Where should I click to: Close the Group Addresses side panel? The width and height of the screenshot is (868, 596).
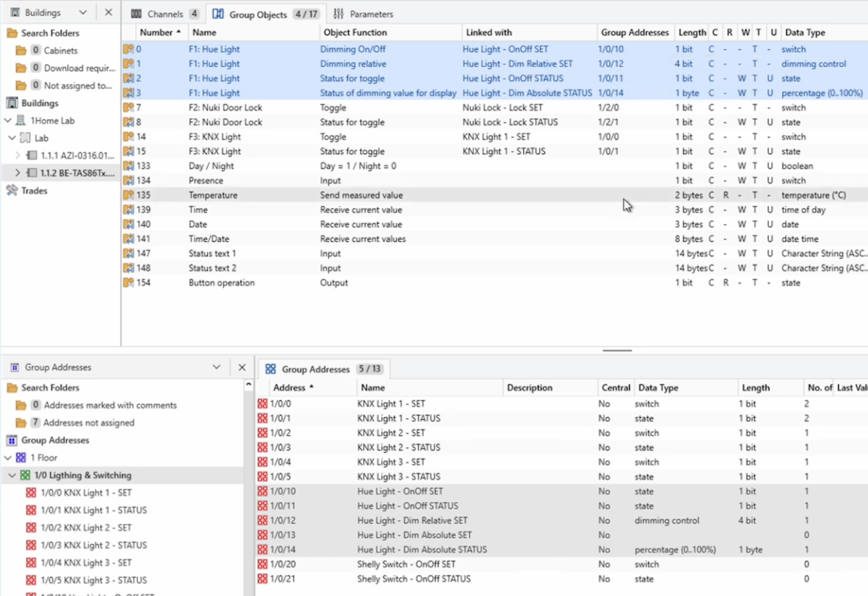242,367
